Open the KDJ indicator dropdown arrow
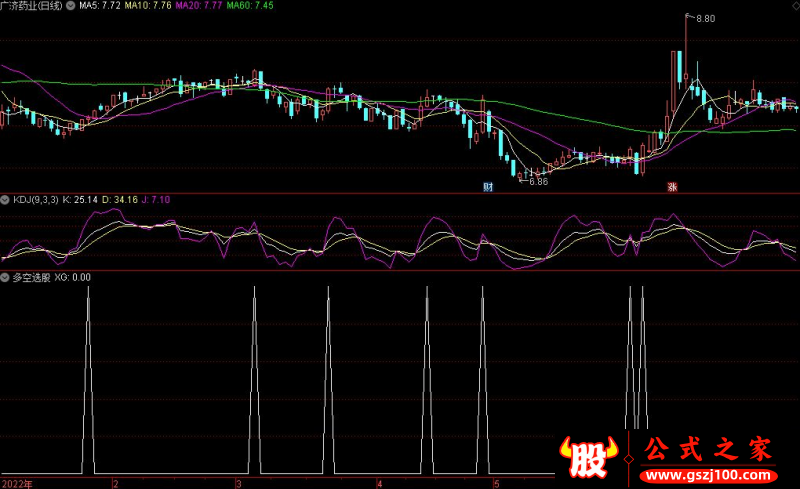The image size is (800, 489). click(x=6, y=200)
